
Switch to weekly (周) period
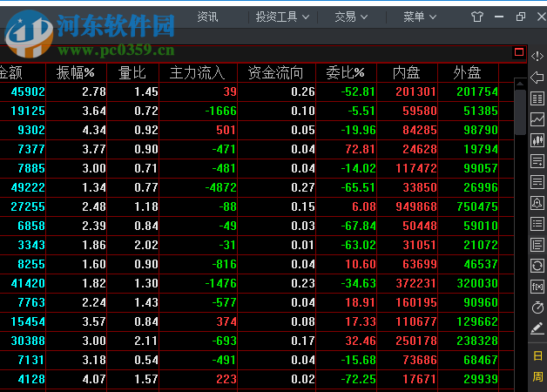[537, 377]
